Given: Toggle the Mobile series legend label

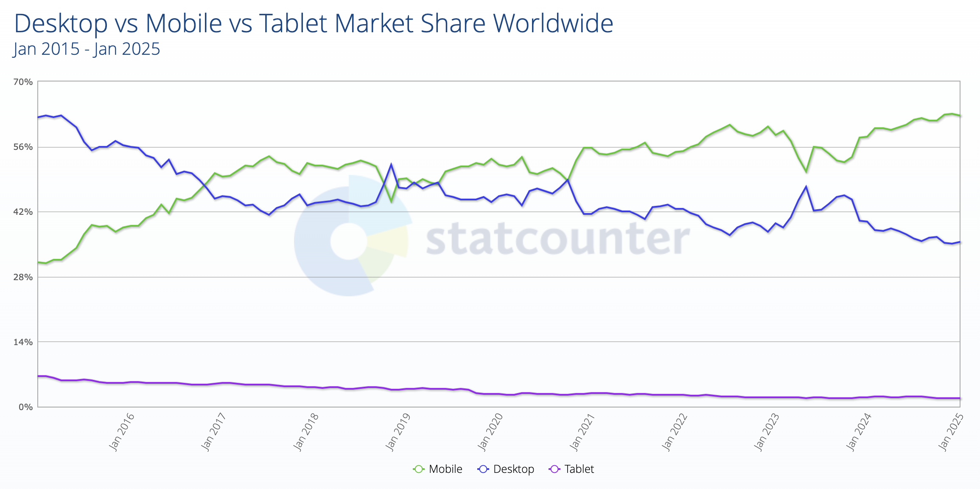Looking at the screenshot, I should [x=445, y=469].
